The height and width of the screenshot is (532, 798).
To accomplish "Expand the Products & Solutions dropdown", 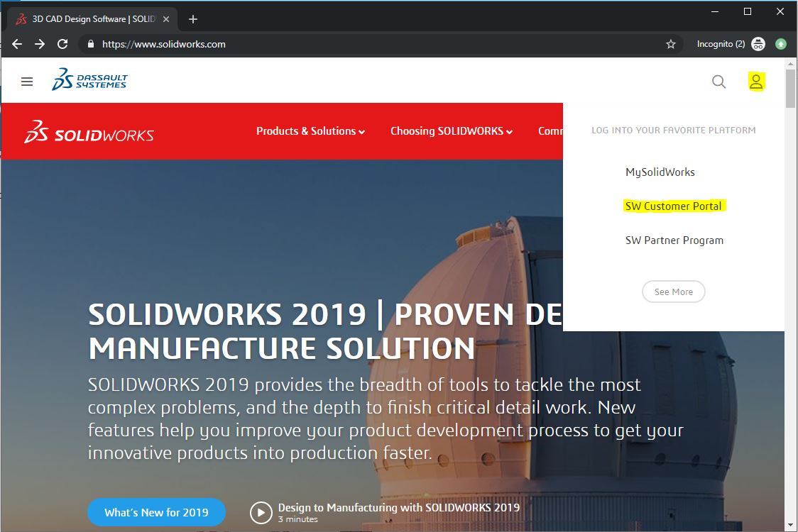I will 310,131.
